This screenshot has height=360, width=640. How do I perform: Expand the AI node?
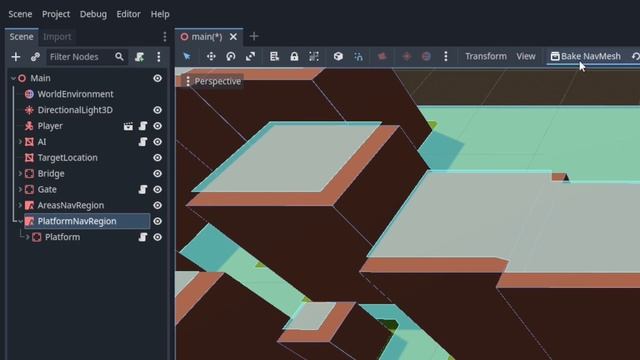pos(20,142)
